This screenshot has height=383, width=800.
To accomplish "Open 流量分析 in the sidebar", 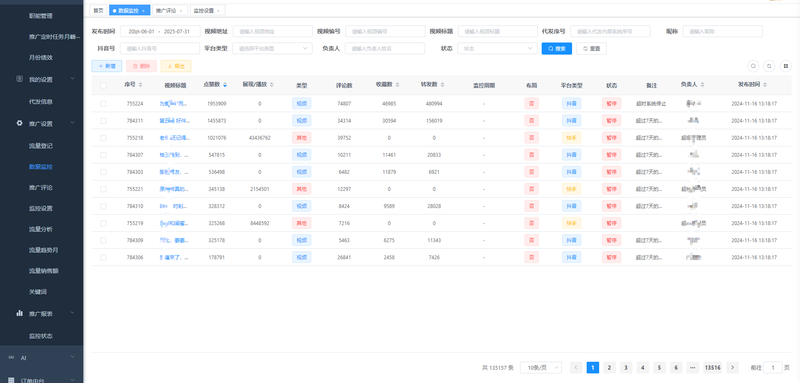I will tap(41, 229).
